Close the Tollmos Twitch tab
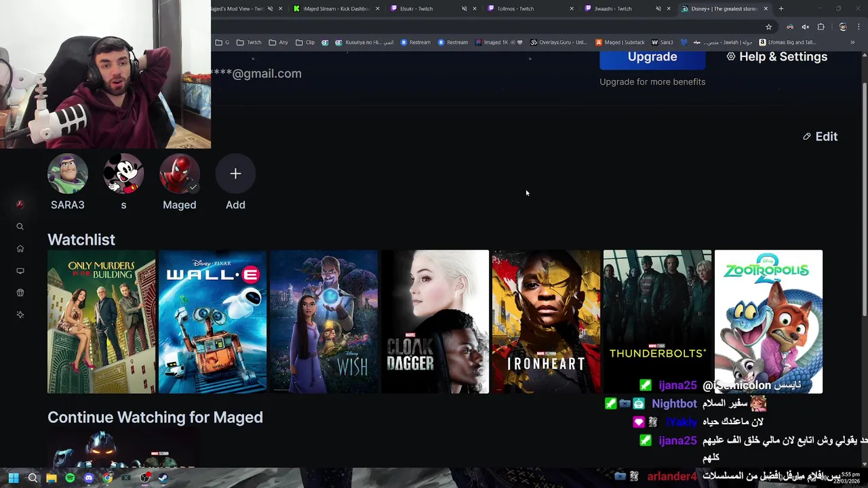868x488 pixels. (x=572, y=9)
